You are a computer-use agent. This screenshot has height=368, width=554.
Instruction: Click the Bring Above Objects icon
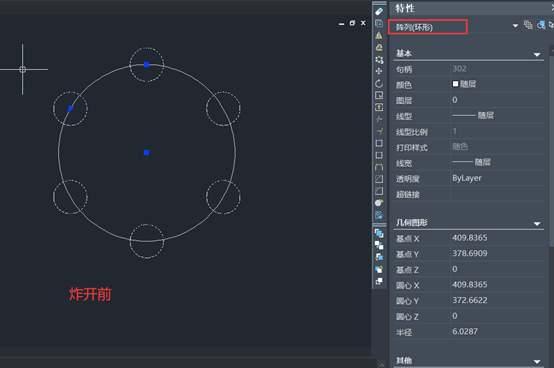click(x=379, y=257)
